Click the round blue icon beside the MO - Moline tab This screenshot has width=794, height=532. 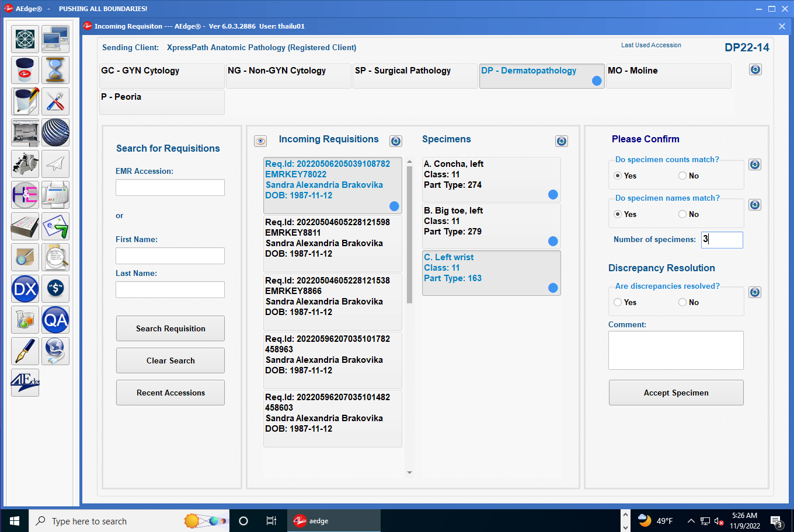tap(755, 69)
